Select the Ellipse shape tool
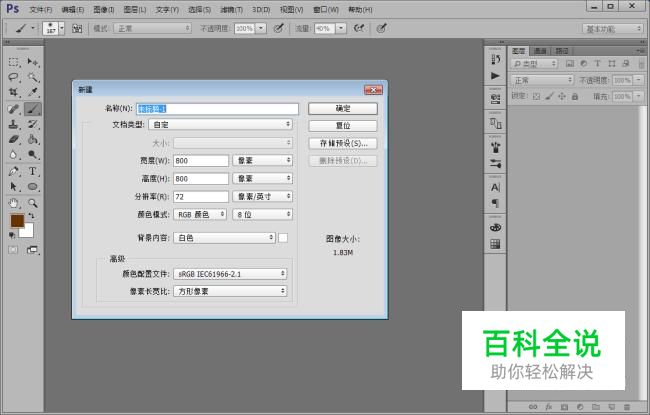The height and width of the screenshot is (415, 650). pos(32,187)
